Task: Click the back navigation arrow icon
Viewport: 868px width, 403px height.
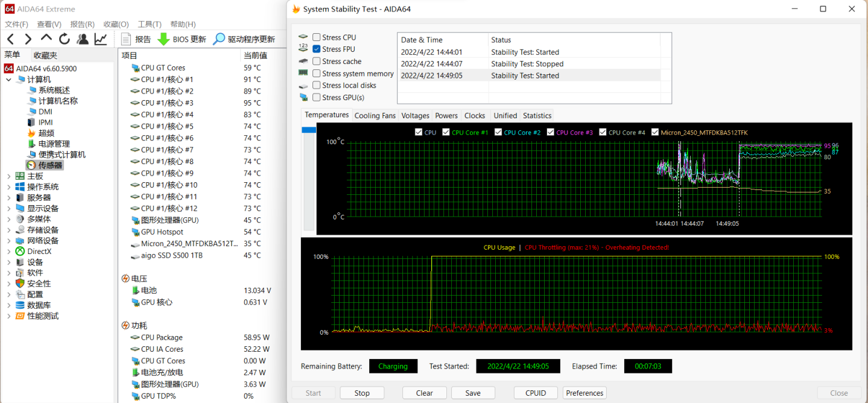Action: (10, 39)
